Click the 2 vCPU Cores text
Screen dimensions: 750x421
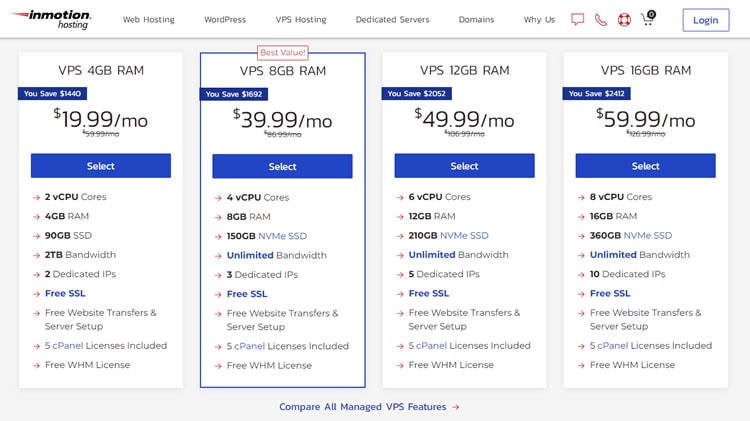click(76, 197)
